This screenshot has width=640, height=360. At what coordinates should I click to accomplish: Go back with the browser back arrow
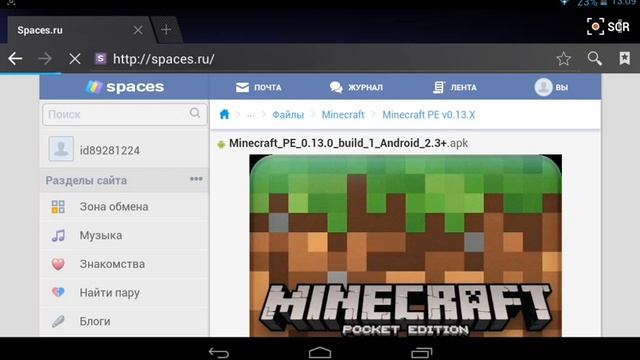(x=15, y=59)
